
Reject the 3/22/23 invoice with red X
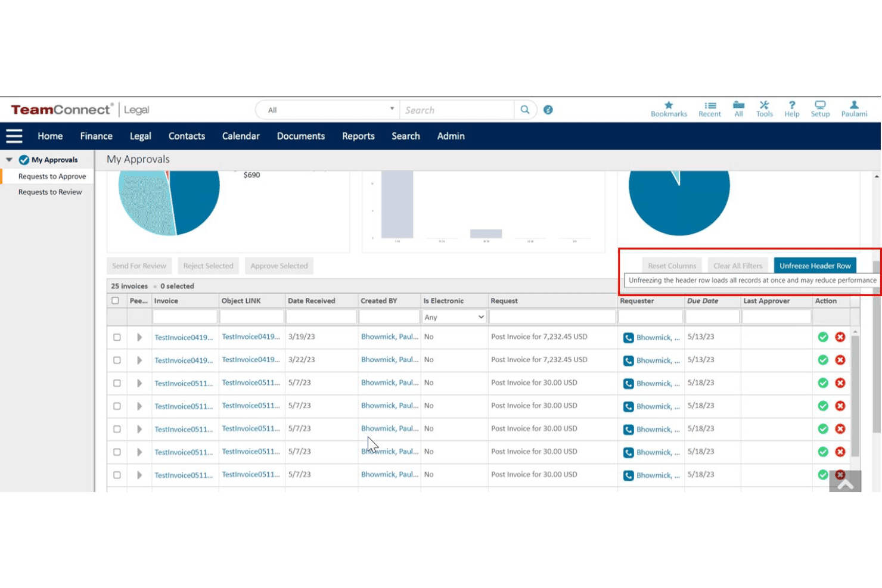pyautogui.click(x=840, y=360)
